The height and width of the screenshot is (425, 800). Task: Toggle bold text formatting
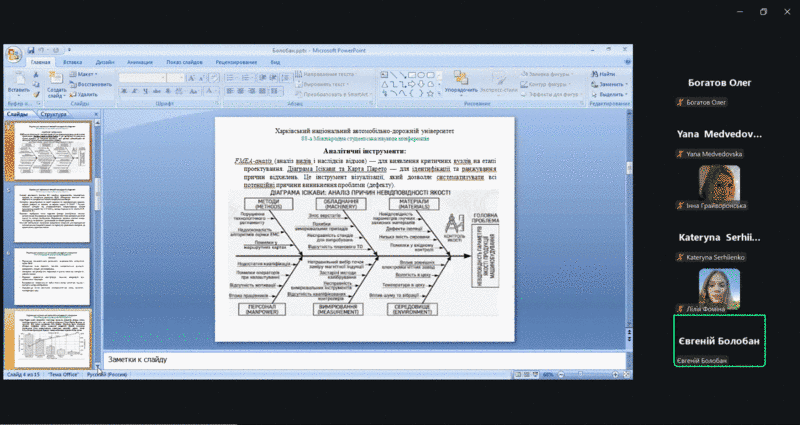click(123, 91)
